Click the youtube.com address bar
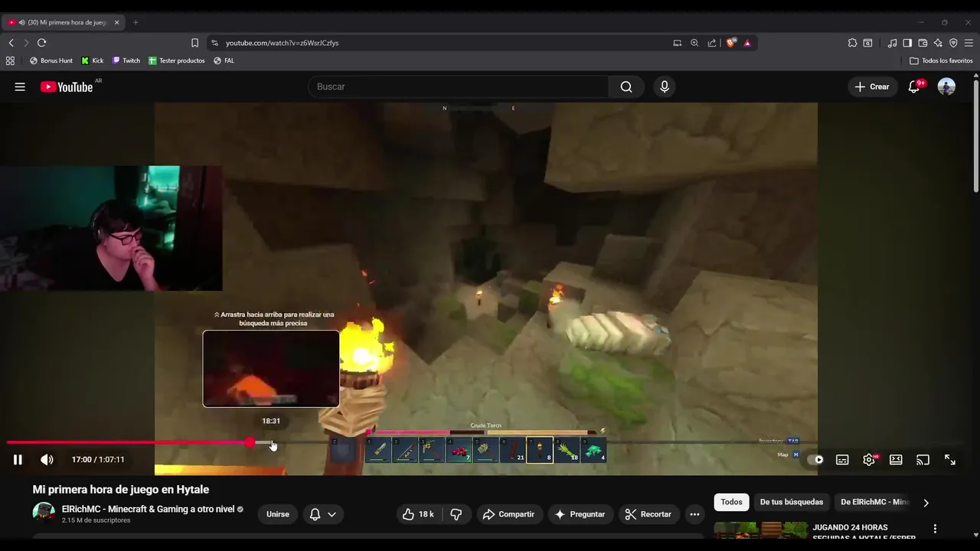The height and width of the screenshot is (551, 980). [x=444, y=43]
